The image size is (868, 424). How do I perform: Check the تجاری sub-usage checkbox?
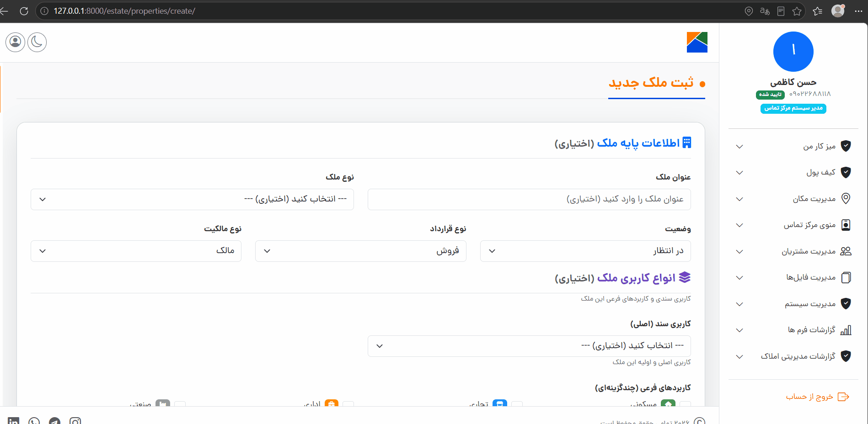pos(517,404)
